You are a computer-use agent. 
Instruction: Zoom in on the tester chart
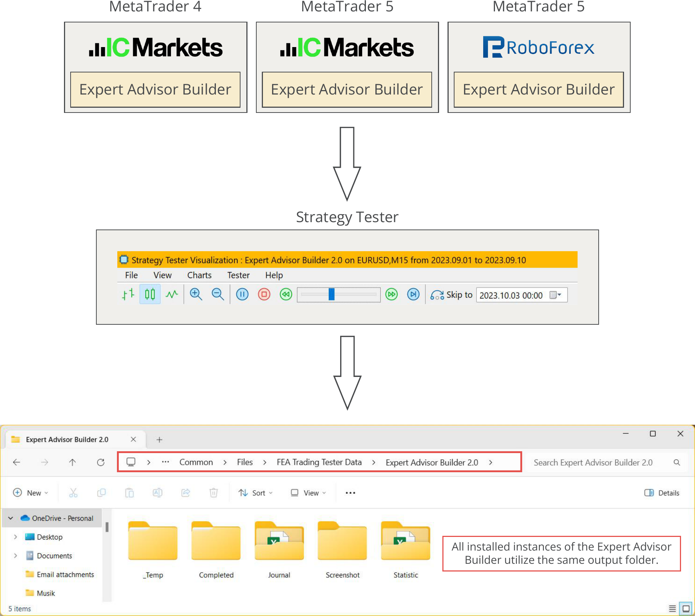point(196,295)
